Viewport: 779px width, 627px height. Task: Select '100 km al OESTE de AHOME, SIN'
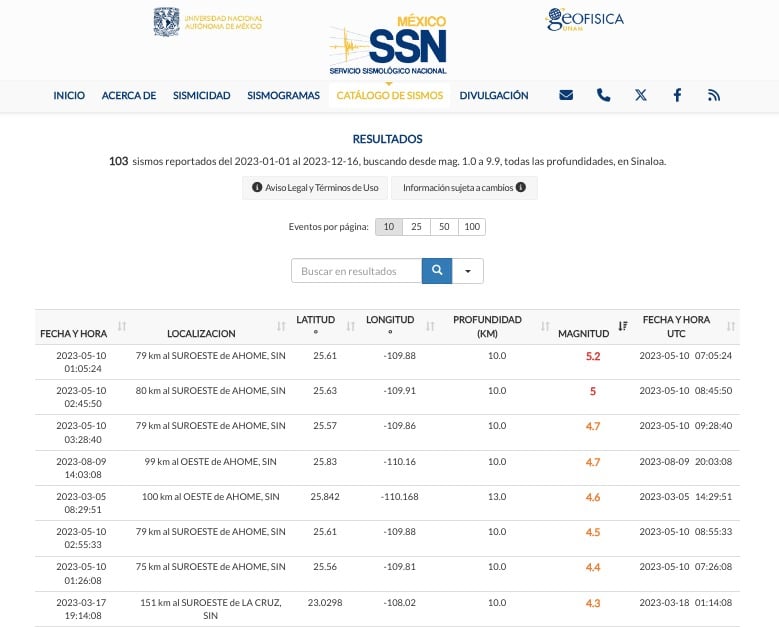(x=211, y=496)
